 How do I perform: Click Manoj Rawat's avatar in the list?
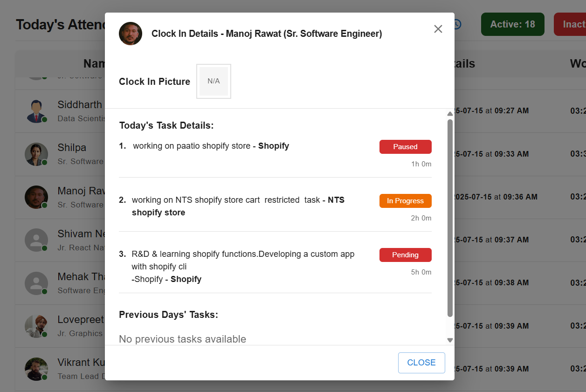point(36,197)
